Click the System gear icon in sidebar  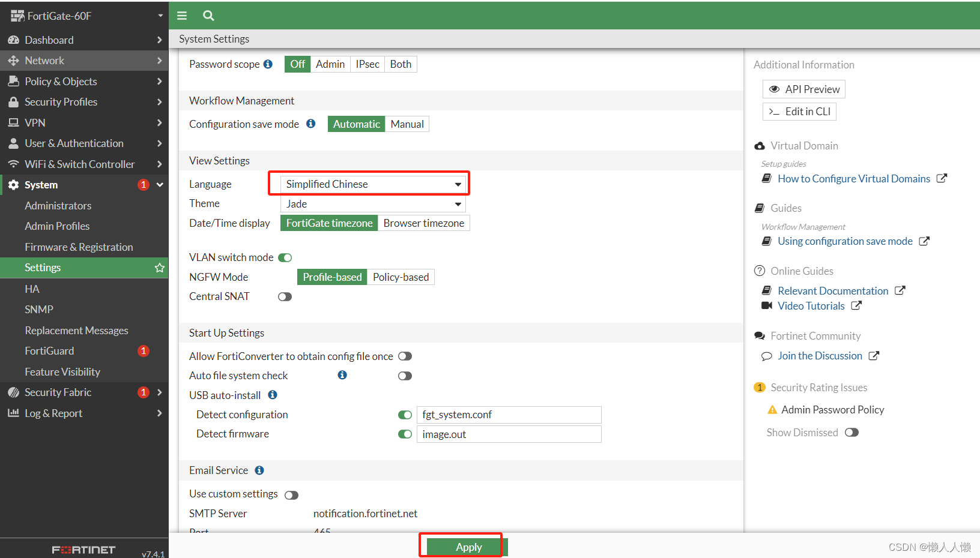[x=13, y=185]
